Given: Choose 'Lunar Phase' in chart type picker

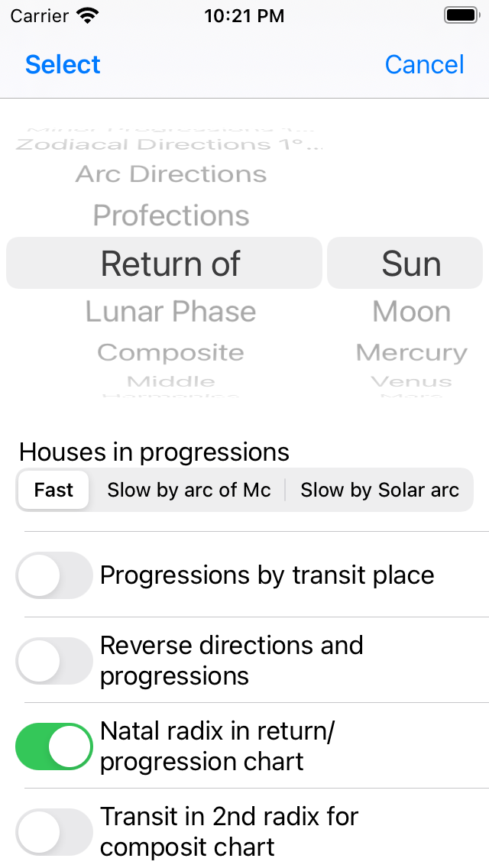Looking at the screenshot, I should (171, 311).
